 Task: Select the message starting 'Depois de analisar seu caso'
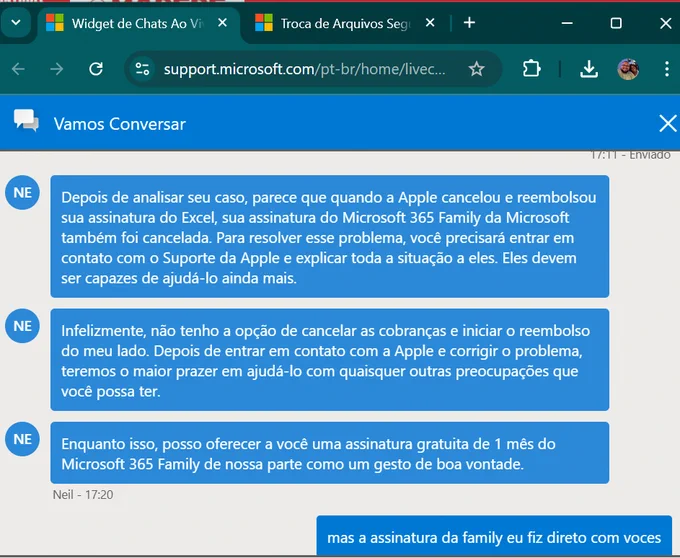point(330,236)
